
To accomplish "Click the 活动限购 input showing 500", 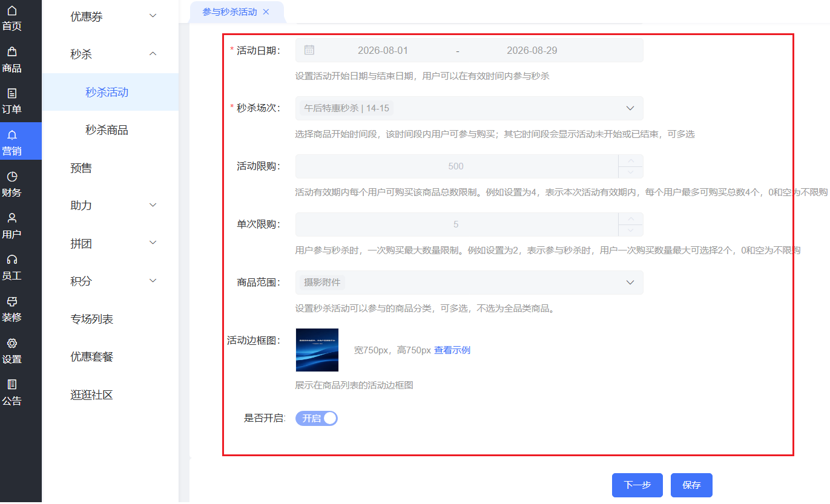I will tap(456, 166).
